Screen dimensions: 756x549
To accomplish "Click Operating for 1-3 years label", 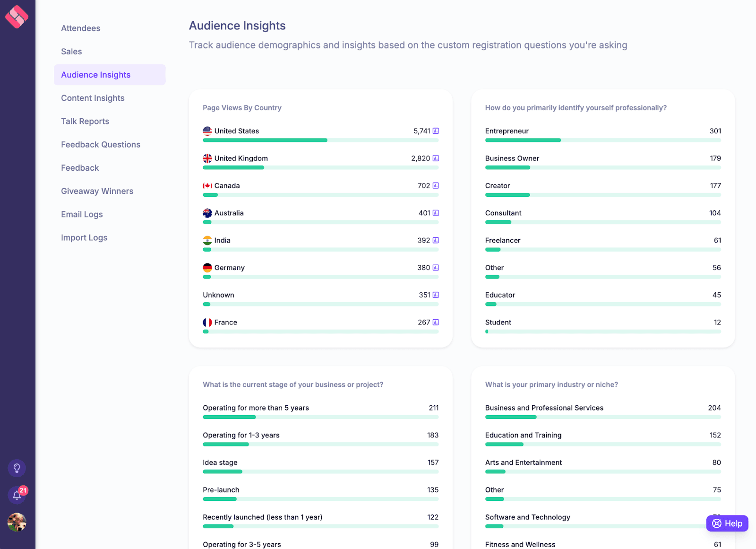I will (241, 436).
